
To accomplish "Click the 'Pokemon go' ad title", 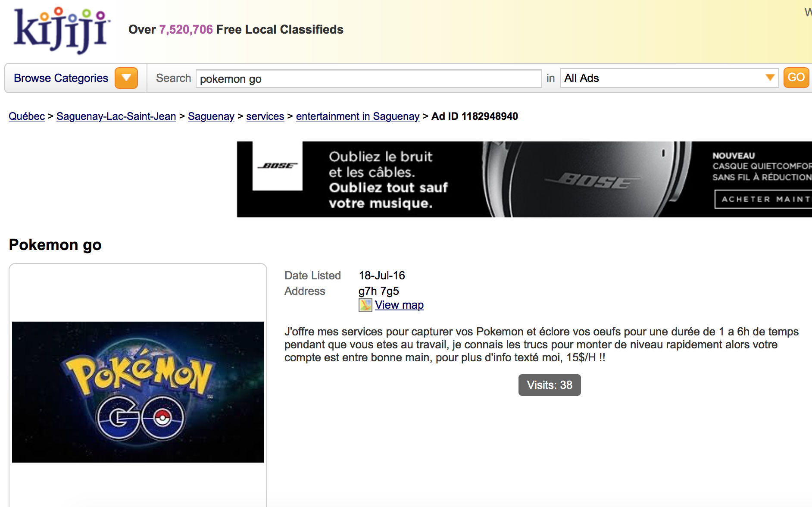I will tap(55, 244).
